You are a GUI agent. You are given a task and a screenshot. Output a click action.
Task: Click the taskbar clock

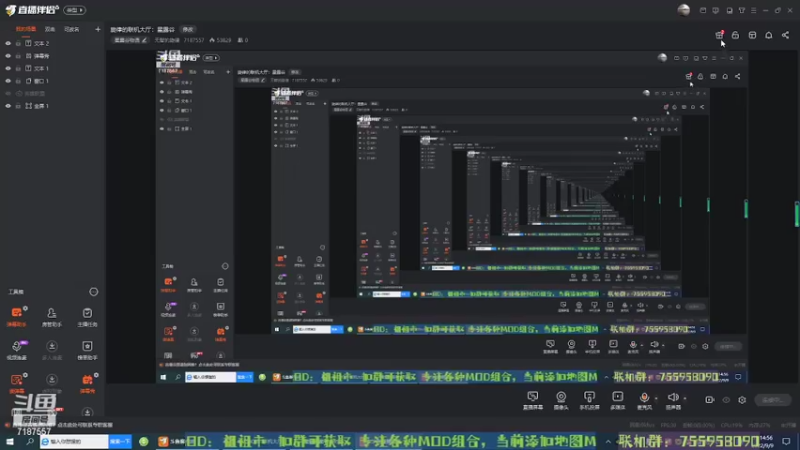click(767, 441)
